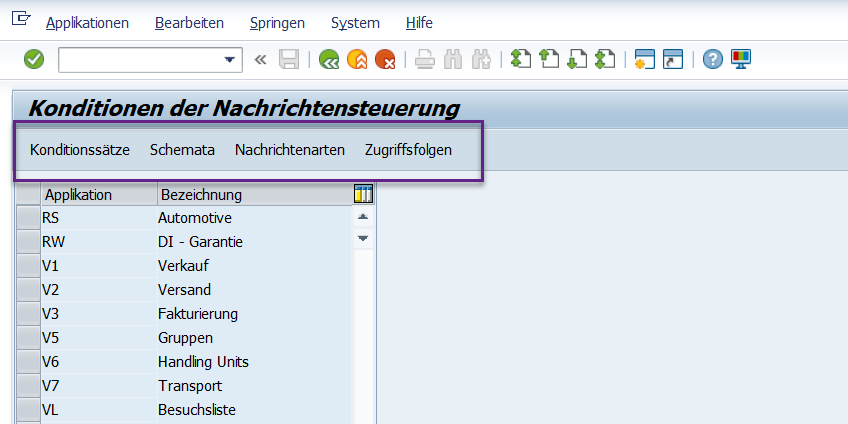Go to First Page icon
848x424 pixels.
(520, 59)
